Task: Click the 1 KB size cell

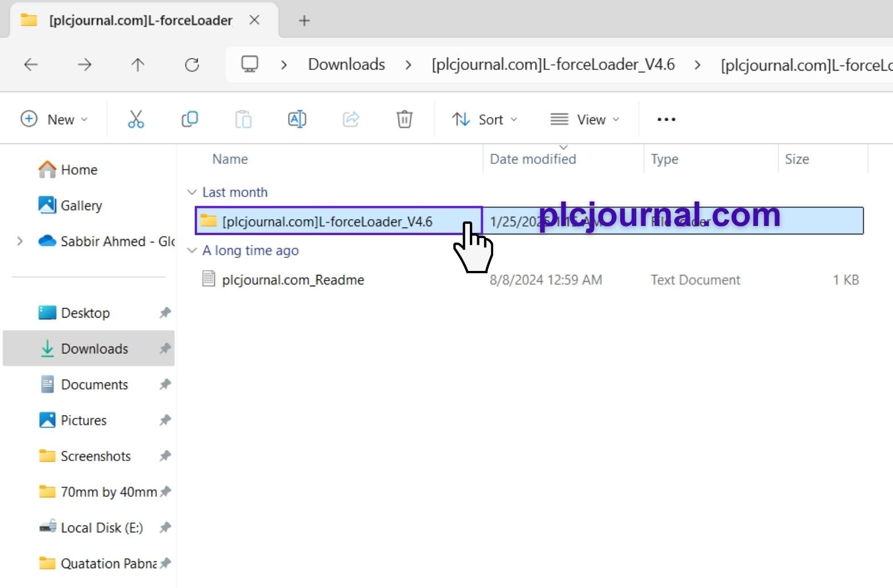Action: coord(846,280)
